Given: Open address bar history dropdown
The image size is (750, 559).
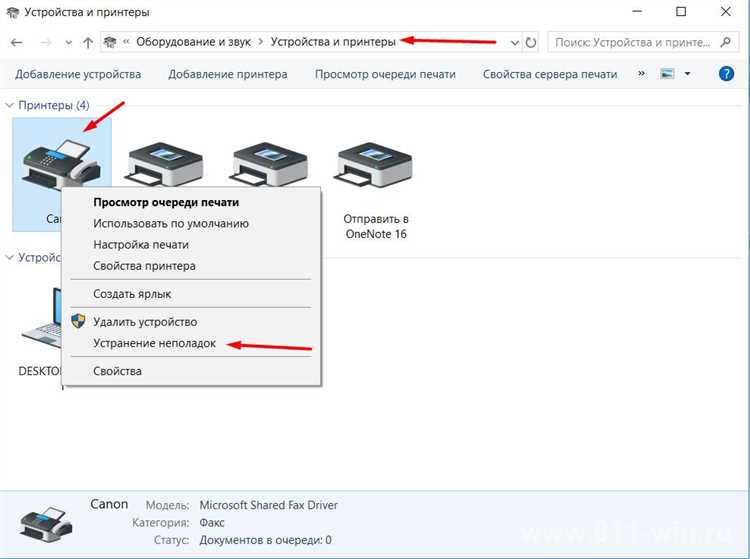Looking at the screenshot, I should coord(515,43).
